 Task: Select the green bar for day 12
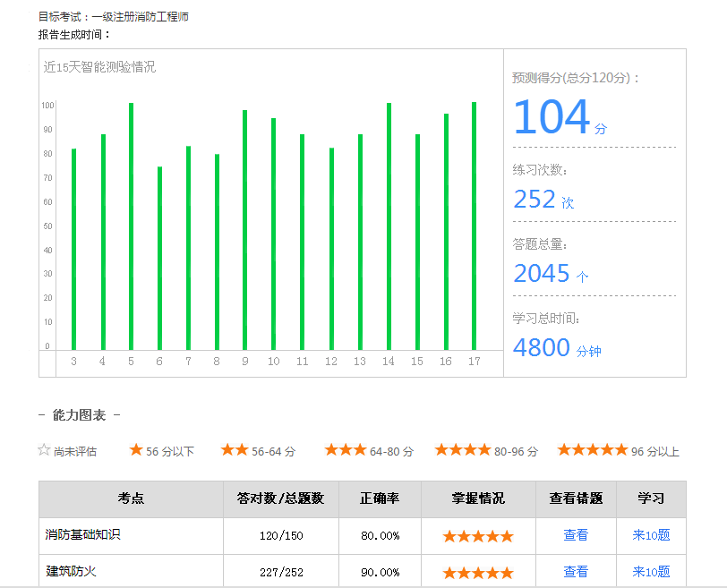pyautogui.click(x=331, y=249)
